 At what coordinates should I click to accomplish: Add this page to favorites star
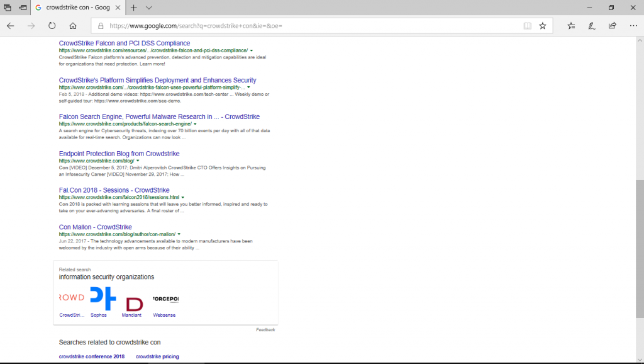543,26
